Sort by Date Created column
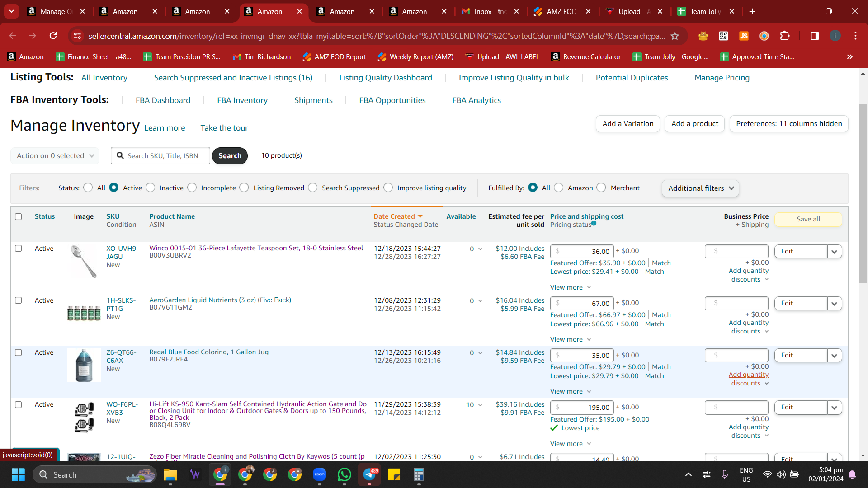 pyautogui.click(x=398, y=216)
